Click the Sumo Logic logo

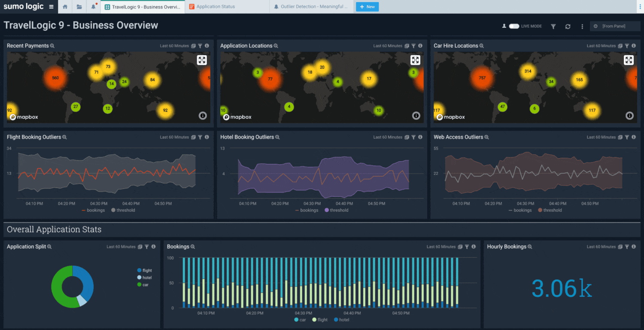click(x=24, y=6)
